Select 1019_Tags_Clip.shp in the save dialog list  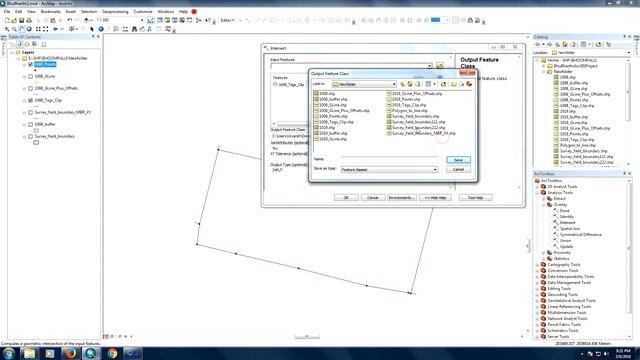coord(407,105)
